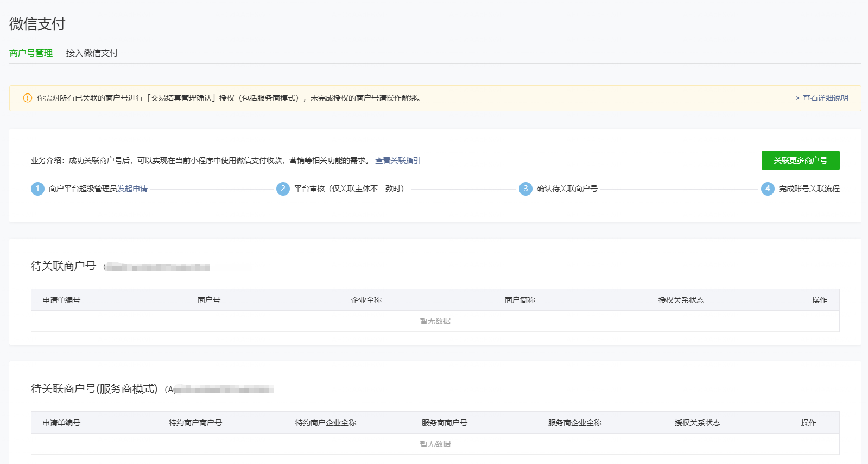Click the 微信支付 page title
Image resolution: width=868 pixels, height=464 pixels.
point(37,24)
